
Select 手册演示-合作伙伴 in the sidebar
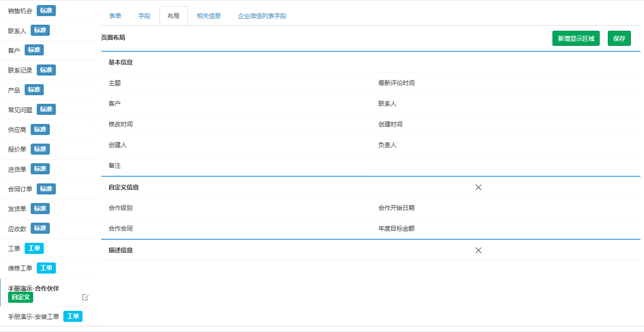48,293
